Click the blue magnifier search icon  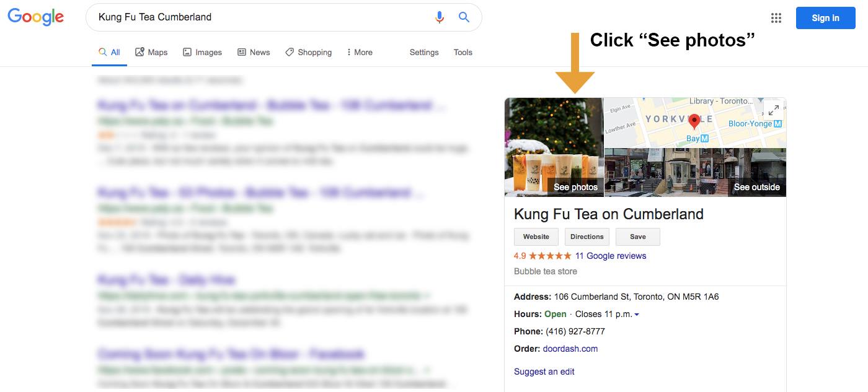(x=464, y=17)
